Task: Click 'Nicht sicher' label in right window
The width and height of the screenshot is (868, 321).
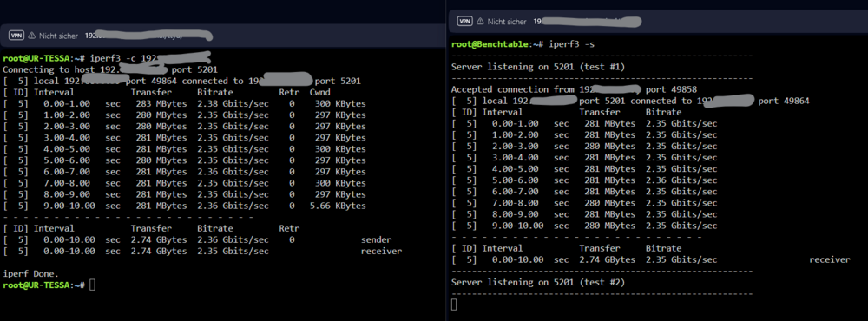Action: 507,22
